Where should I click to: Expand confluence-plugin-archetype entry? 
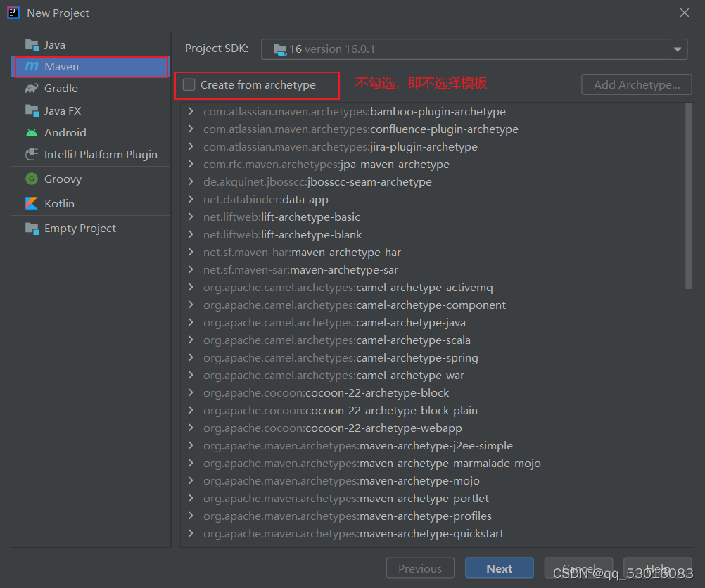(x=191, y=129)
